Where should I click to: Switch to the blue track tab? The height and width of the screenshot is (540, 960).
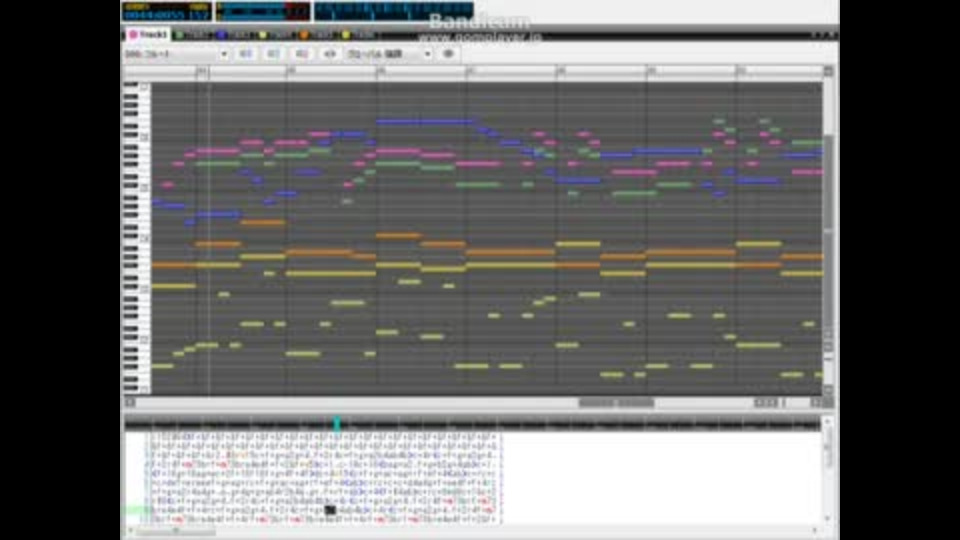(x=234, y=36)
